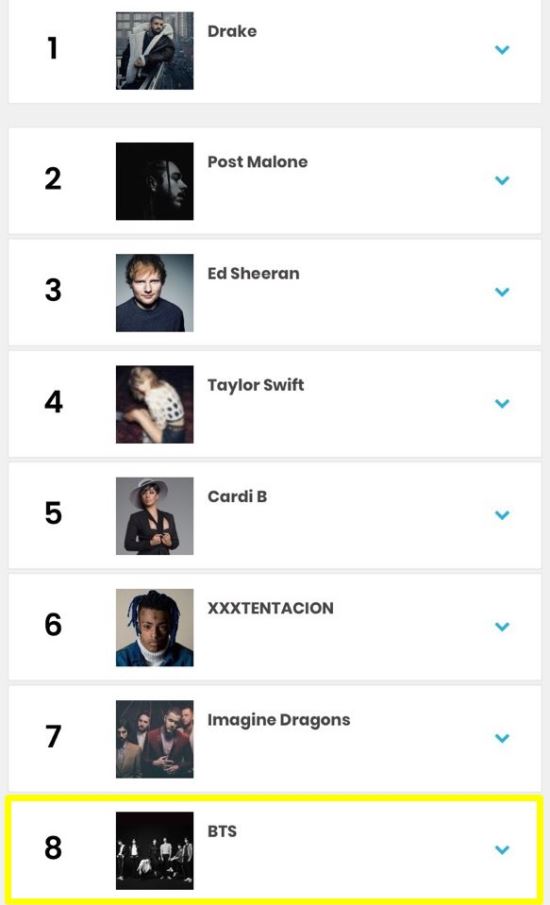Viewport: 550px width, 905px height.
Task: Expand the Drake entry chevron
Action: pos(502,50)
